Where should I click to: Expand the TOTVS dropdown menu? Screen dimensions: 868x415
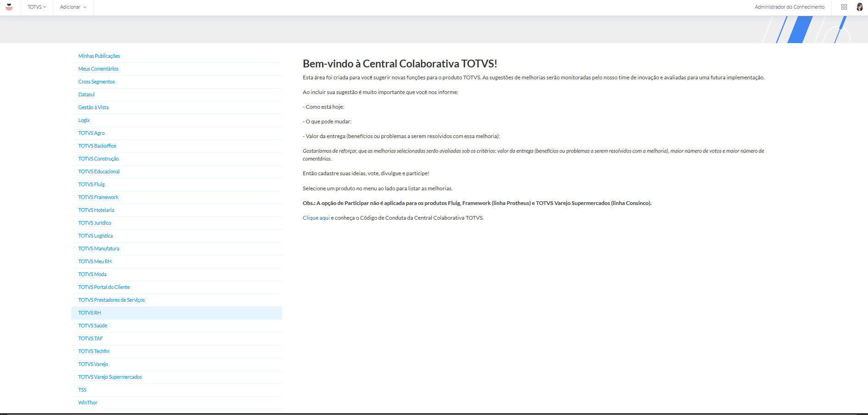tap(37, 7)
